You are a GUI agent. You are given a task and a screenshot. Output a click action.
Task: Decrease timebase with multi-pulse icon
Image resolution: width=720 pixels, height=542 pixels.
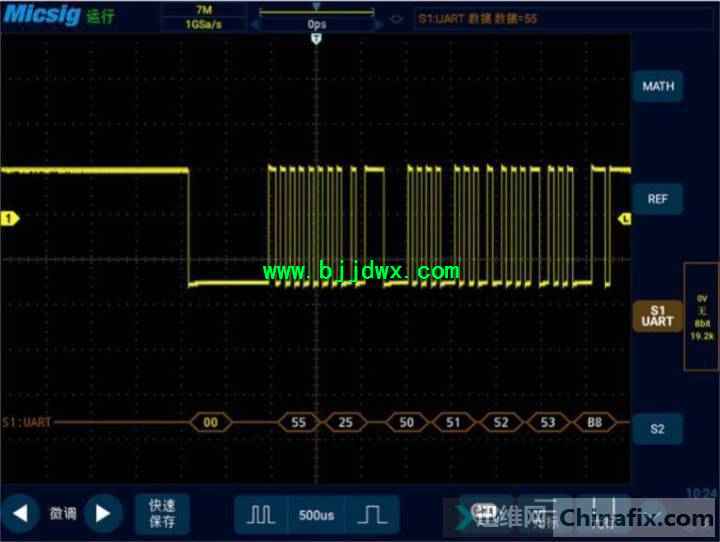click(x=260, y=514)
